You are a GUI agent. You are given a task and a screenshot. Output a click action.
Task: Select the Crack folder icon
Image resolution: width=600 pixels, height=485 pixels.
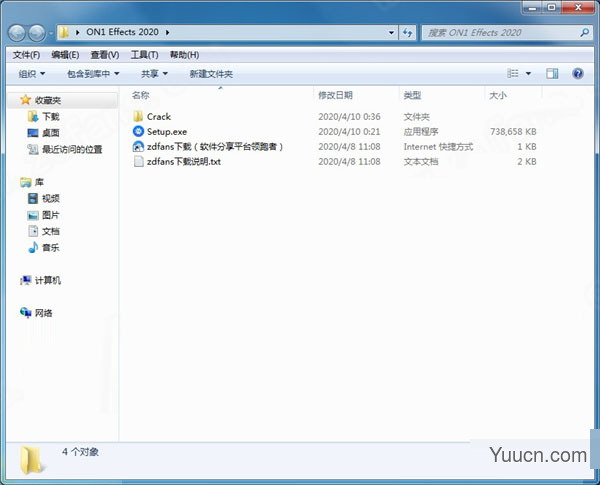[x=138, y=116]
